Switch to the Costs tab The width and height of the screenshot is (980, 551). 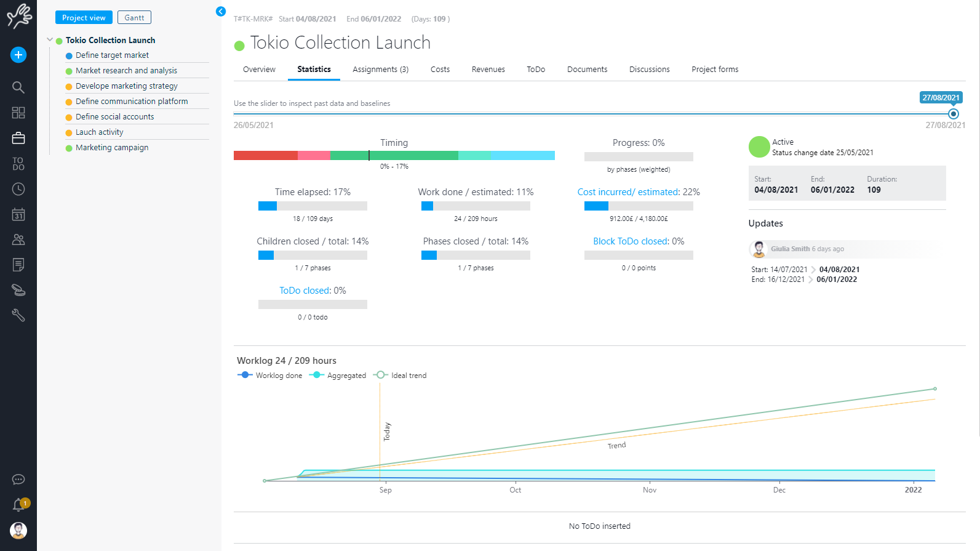click(x=440, y=70)
